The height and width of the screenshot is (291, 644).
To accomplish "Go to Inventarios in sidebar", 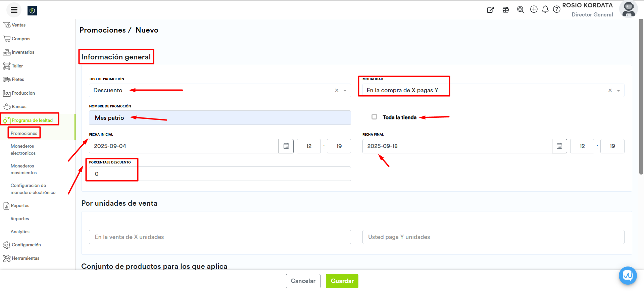I will click(x=23, y=52).
